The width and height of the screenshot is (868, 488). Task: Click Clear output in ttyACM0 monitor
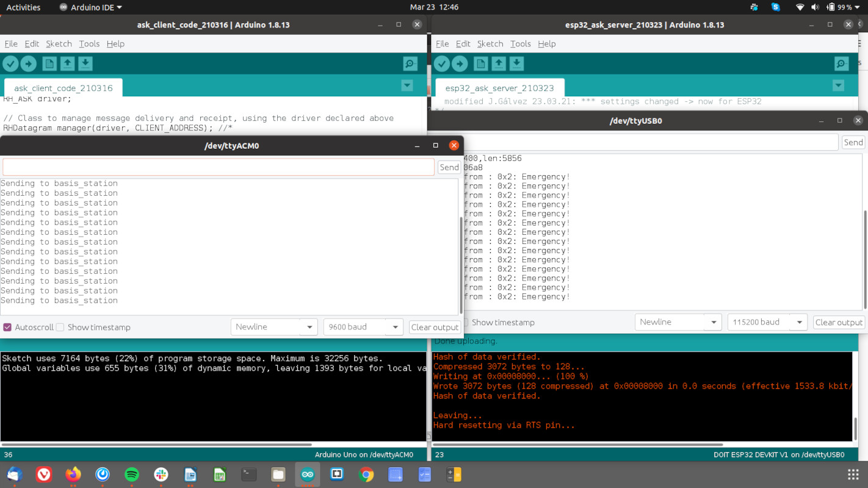(x=435, y=327)
